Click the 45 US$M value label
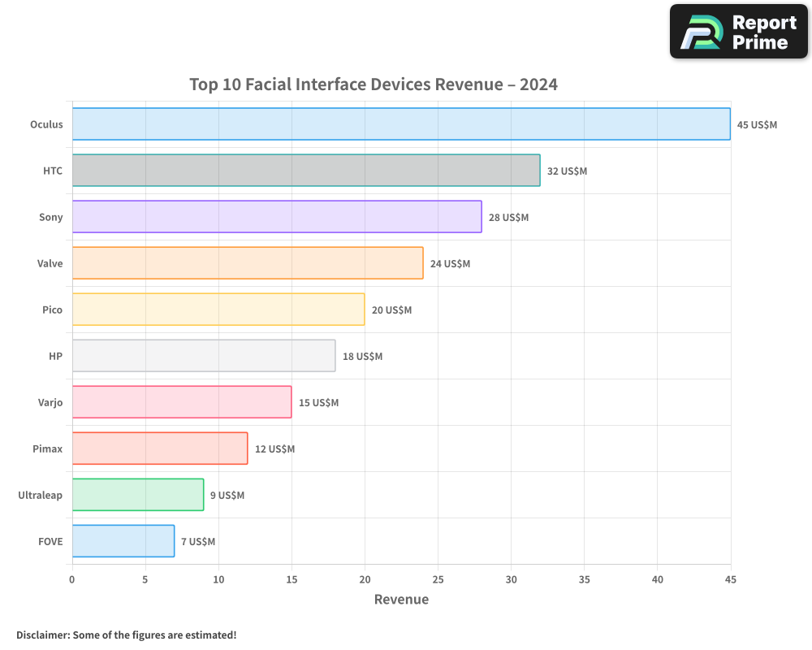 (x=756, y=124)
